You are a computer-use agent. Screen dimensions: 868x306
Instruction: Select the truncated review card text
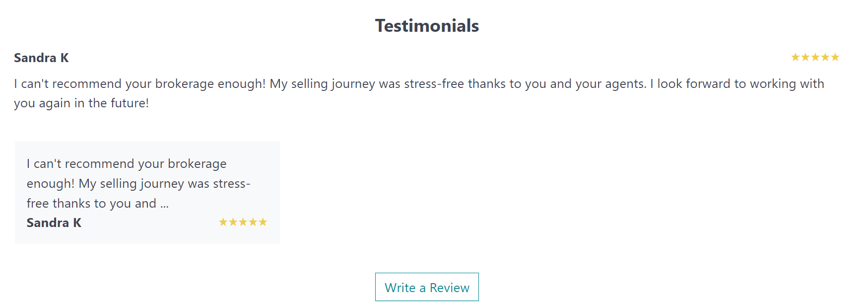click(138, 183)
